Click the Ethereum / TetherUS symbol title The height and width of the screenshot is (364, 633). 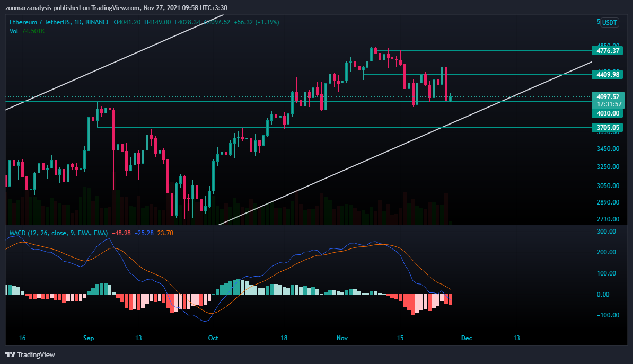tap(40, 22)
